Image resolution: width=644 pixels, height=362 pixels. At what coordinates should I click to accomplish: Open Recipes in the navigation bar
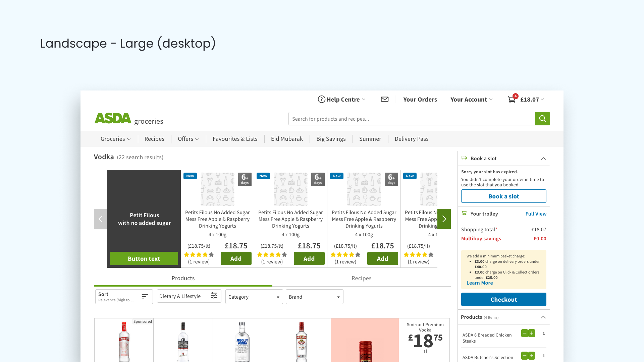pyautogui.click(x=154, y=139)
